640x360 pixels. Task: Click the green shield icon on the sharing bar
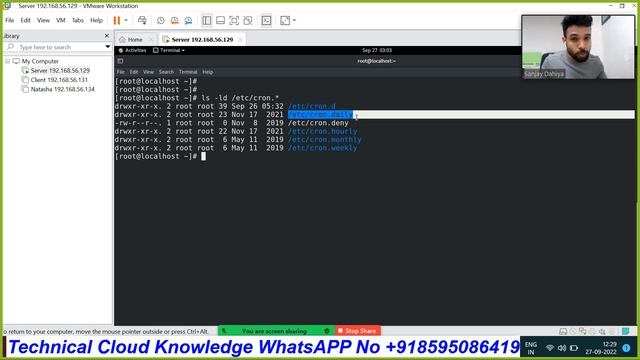point(327,331)
